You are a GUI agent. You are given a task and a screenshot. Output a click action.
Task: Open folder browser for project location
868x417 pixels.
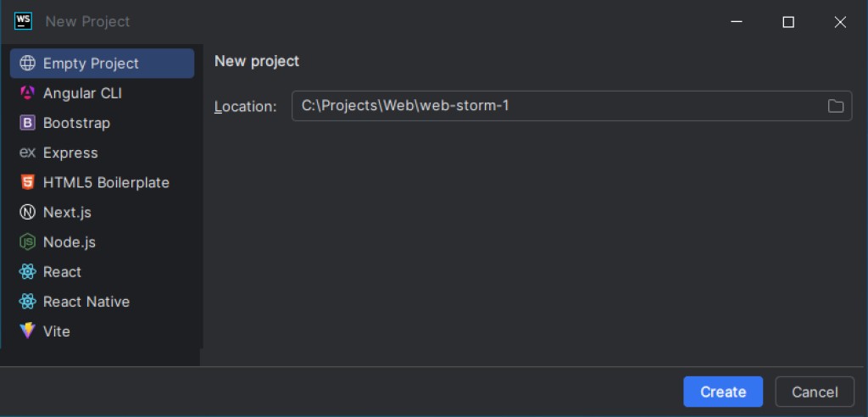(836, 106)
